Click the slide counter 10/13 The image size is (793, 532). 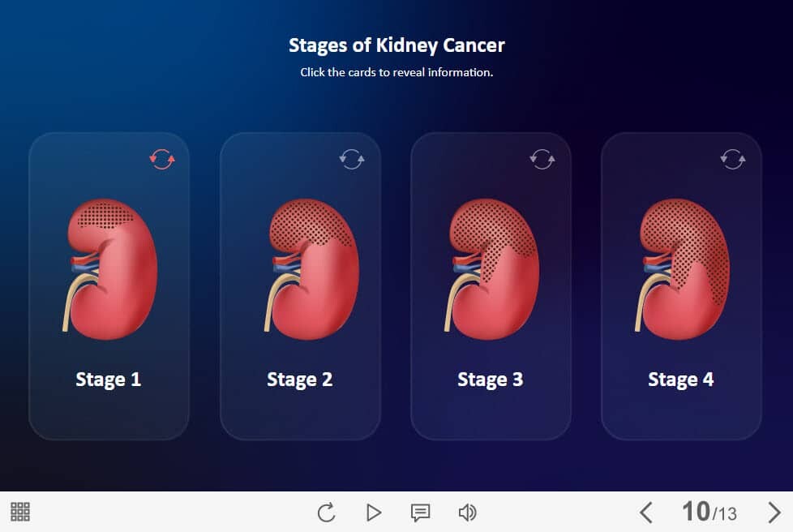709,512
